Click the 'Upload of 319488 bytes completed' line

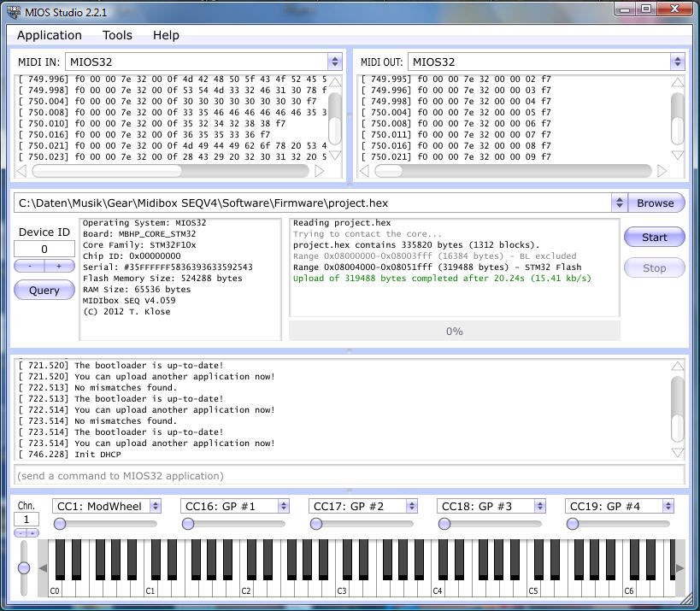[442, 279]
